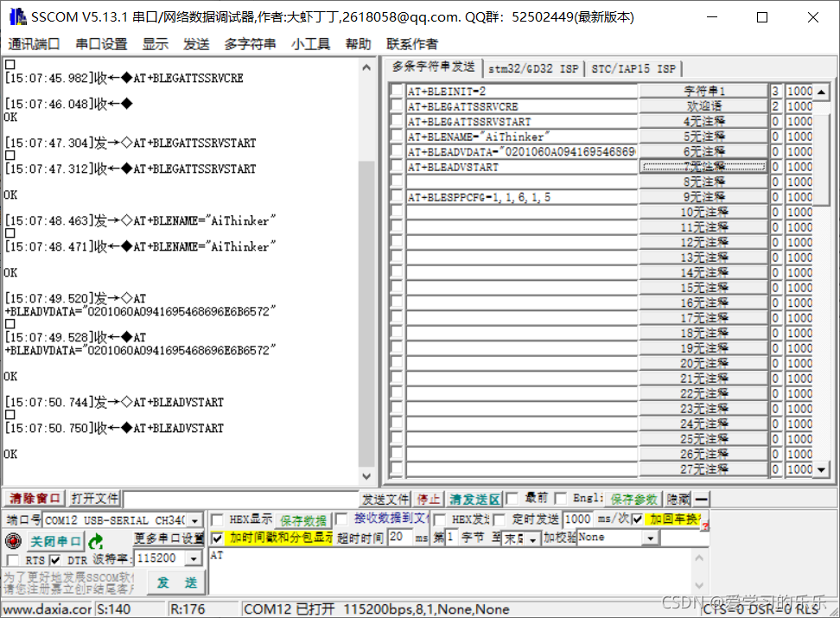Click the 隐藏 button
The height and width of the screenshot is (618, 840).
coord(678,500)
